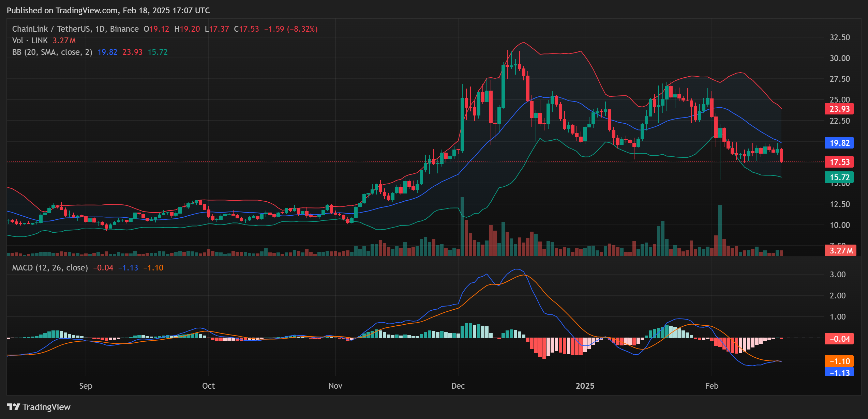This screenshot has height=419, width=868.
Task: Click the TradingView logo at bottom left
Action: (39, 407)
